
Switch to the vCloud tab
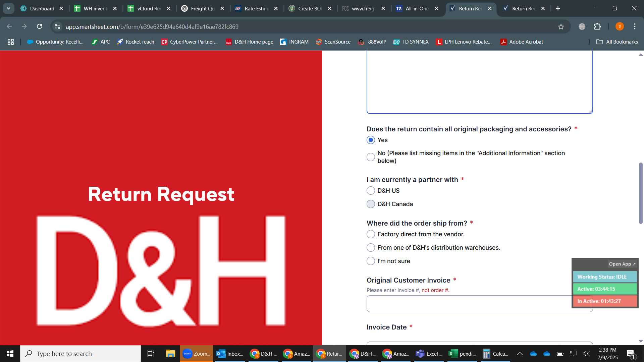(149, 9)
